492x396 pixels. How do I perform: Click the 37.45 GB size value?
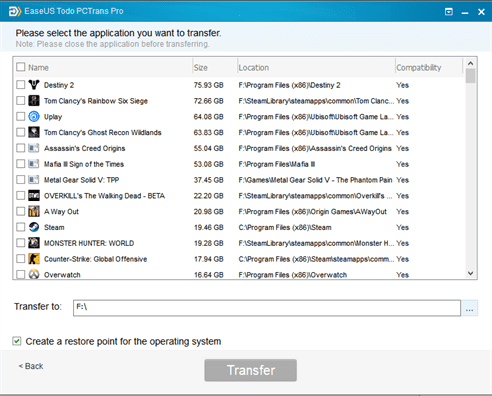209,180
